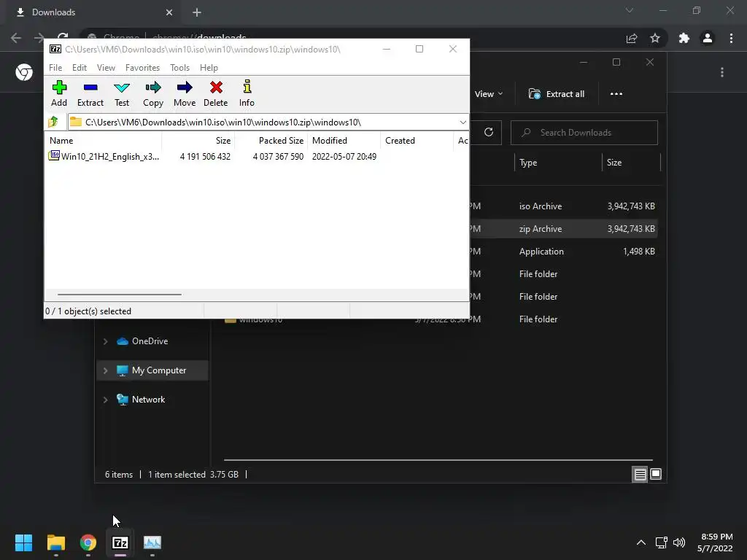The image size is (747, 560).
Task: Run Test on archive in 7-Zip
Action: coord(122,93)
